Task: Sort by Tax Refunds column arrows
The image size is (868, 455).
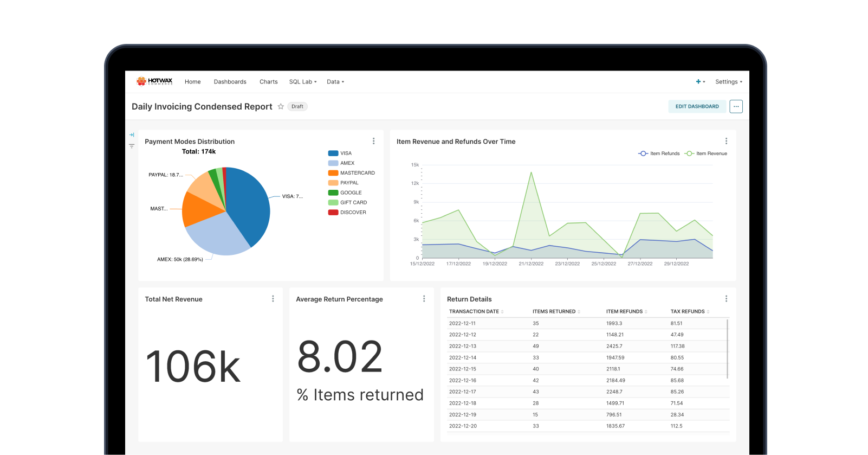Action: coord(708,312)
